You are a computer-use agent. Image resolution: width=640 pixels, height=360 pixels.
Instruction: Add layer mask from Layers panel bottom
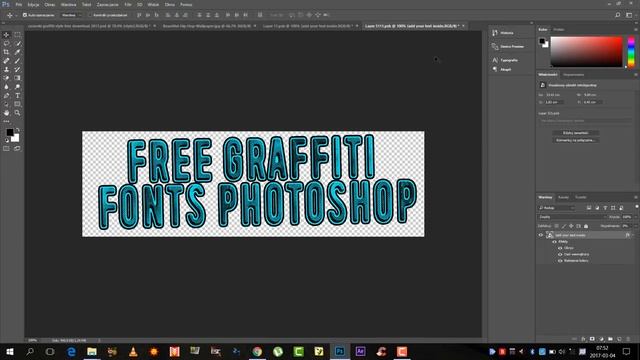[592, 339]
